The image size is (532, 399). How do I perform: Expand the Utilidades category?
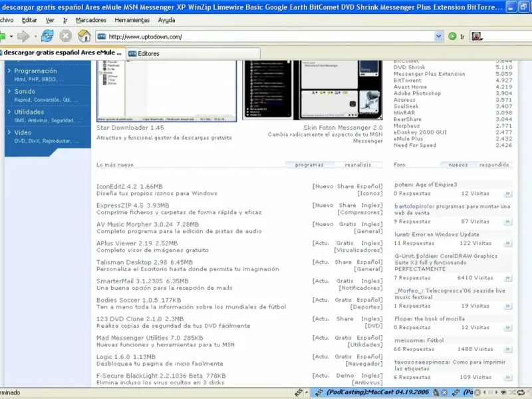click(29, 112)
